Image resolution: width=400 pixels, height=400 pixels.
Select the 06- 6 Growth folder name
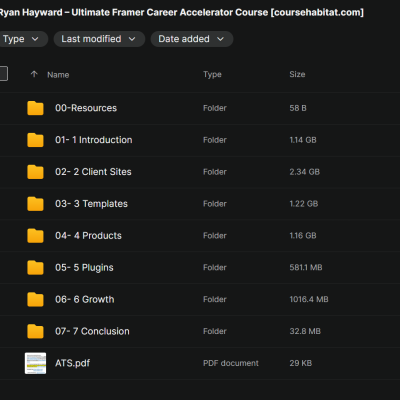(x=85, y=299)
